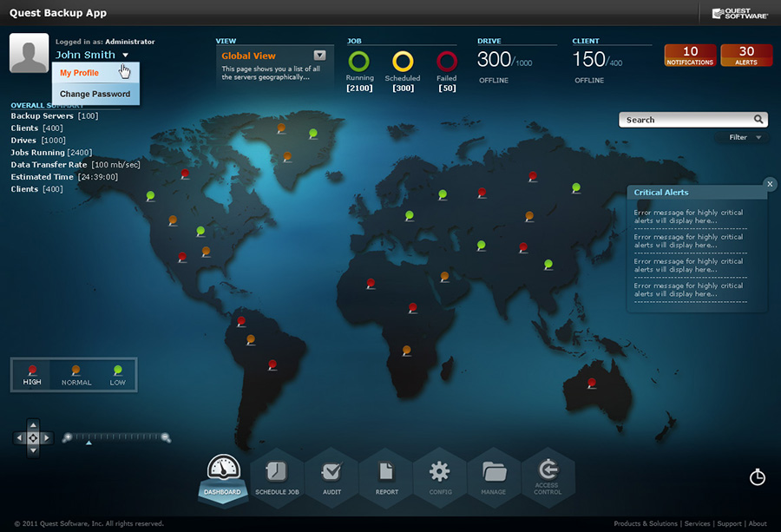Click the clock icon at bottom right
Image resolution: width=781 pixels, height=532 pixels.
click(758, 476)
